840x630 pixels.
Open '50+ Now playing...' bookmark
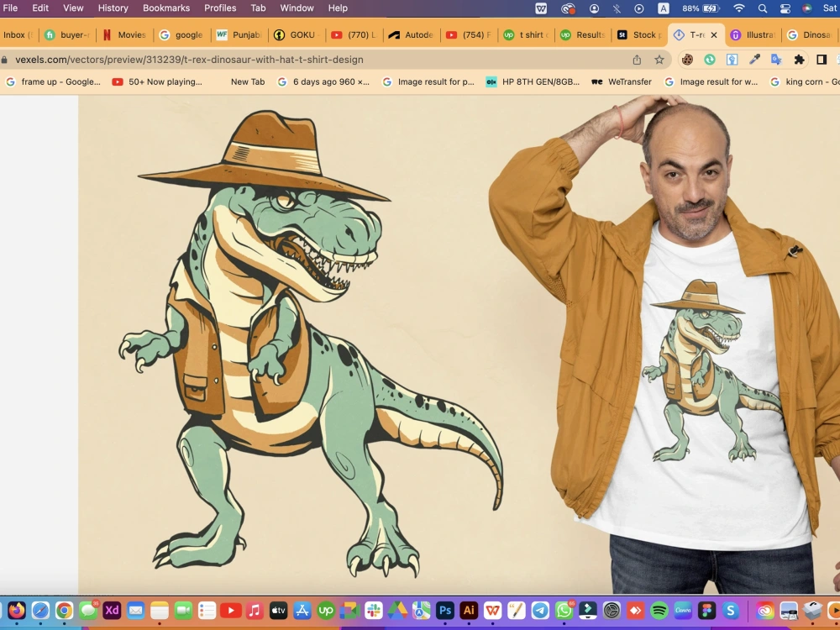point(158,81)
